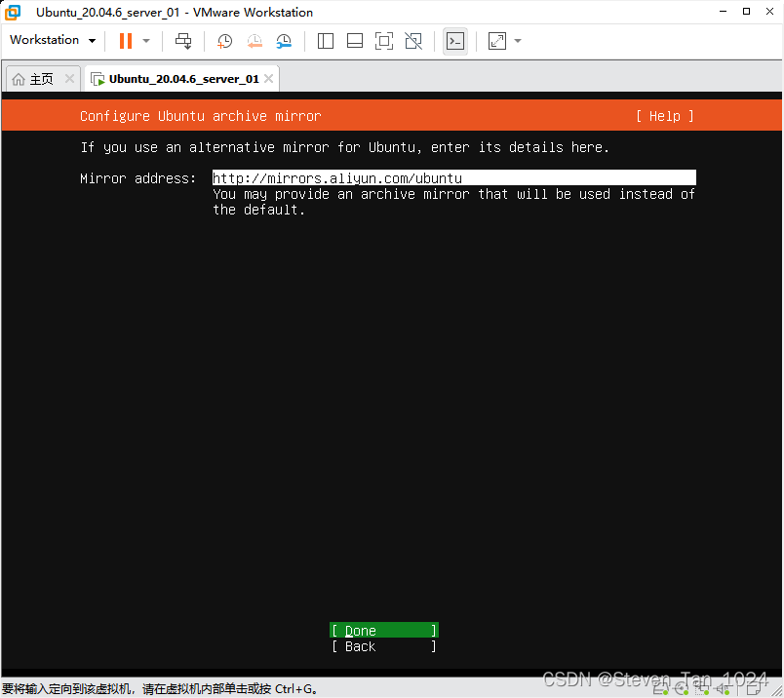Click the sound card status icon
Viewport: 784px width, 698px height.
[x=723, y=689]
